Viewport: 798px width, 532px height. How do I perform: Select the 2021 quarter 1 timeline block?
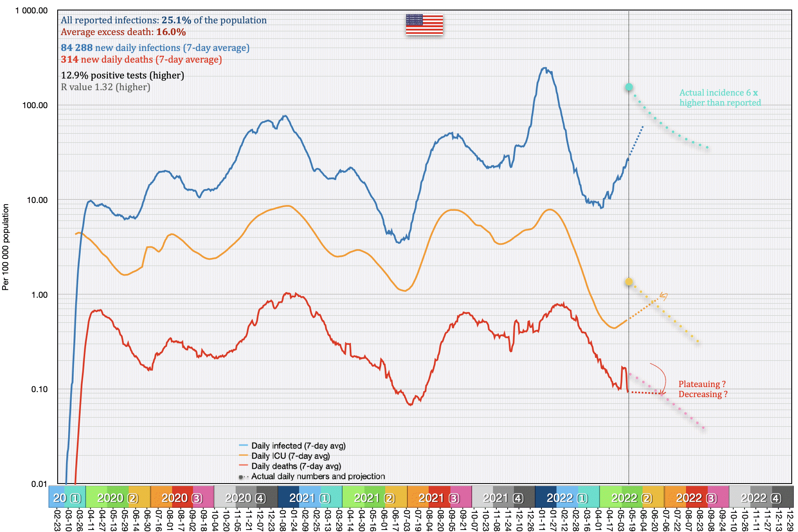tap(310, 498)
